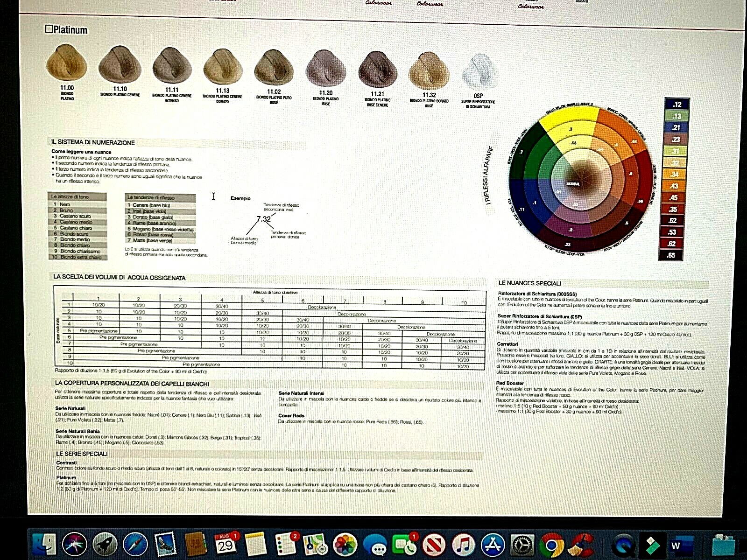Click the NATURAL center of color wheel
The width and height of the screenshot is (747, 560).
(x=573, y=183)
